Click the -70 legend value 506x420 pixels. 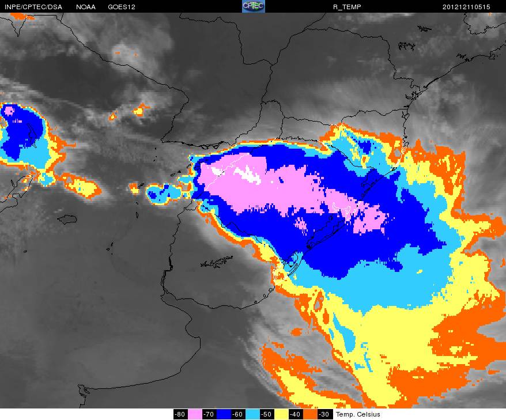click(x=209, y=414)
